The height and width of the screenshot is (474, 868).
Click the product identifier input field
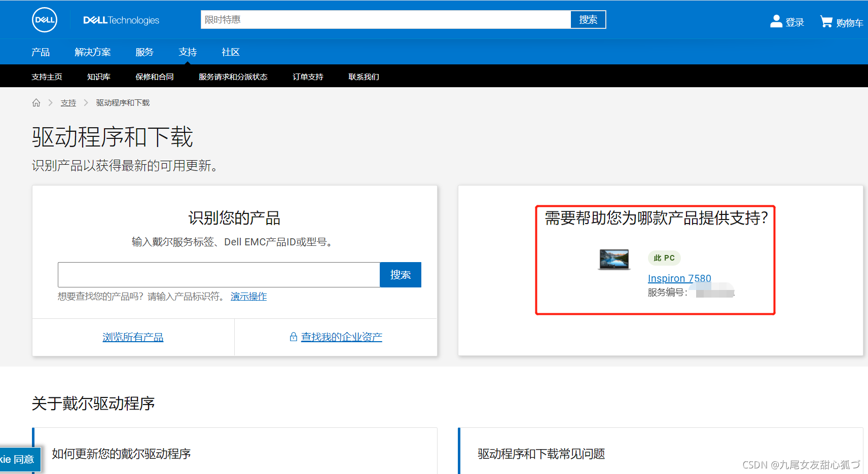[x=219, y=275]
